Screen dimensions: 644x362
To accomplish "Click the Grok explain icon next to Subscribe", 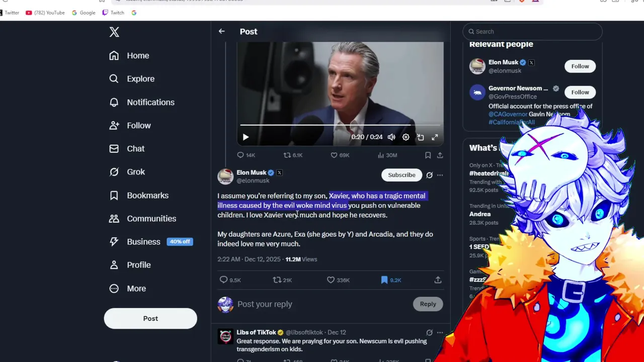I will 429,175.
